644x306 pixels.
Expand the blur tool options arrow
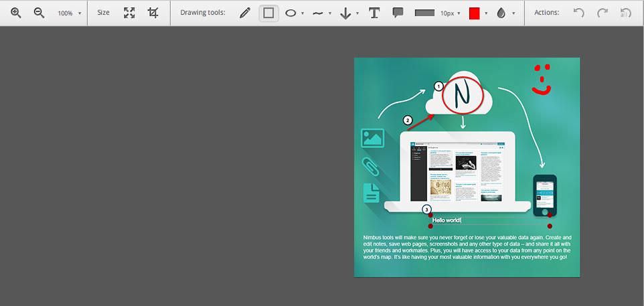coord(513,13)
